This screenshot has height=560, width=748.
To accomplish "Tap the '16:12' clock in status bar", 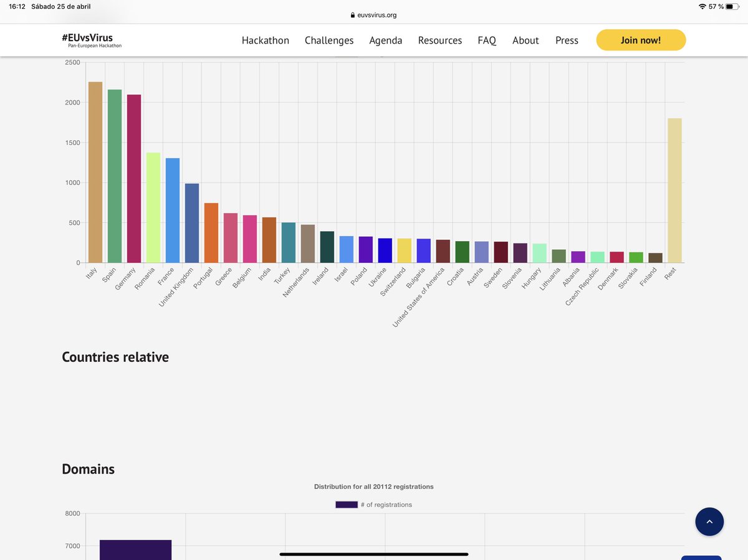I will point(17,6).
